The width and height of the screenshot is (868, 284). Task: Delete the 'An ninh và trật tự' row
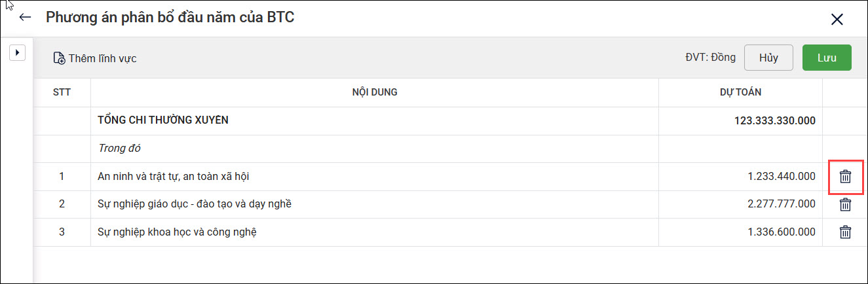coord(846,177)
